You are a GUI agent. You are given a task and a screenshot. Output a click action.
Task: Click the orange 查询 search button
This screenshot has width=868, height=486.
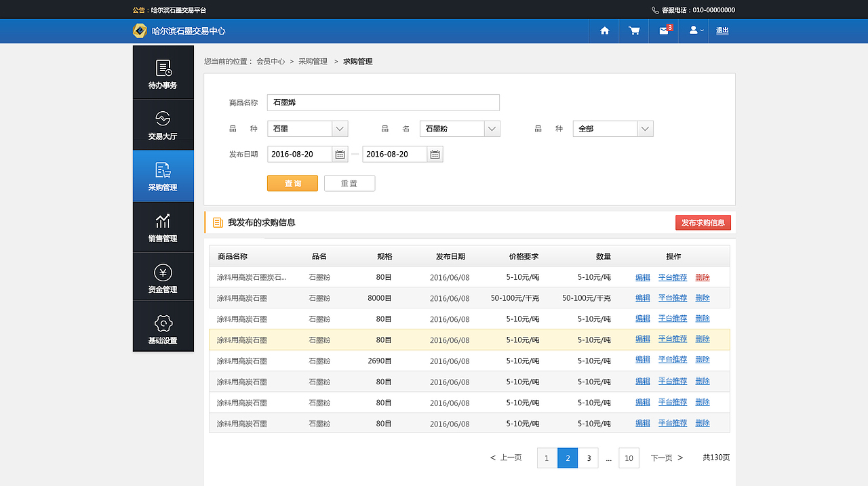pos(292,183)
